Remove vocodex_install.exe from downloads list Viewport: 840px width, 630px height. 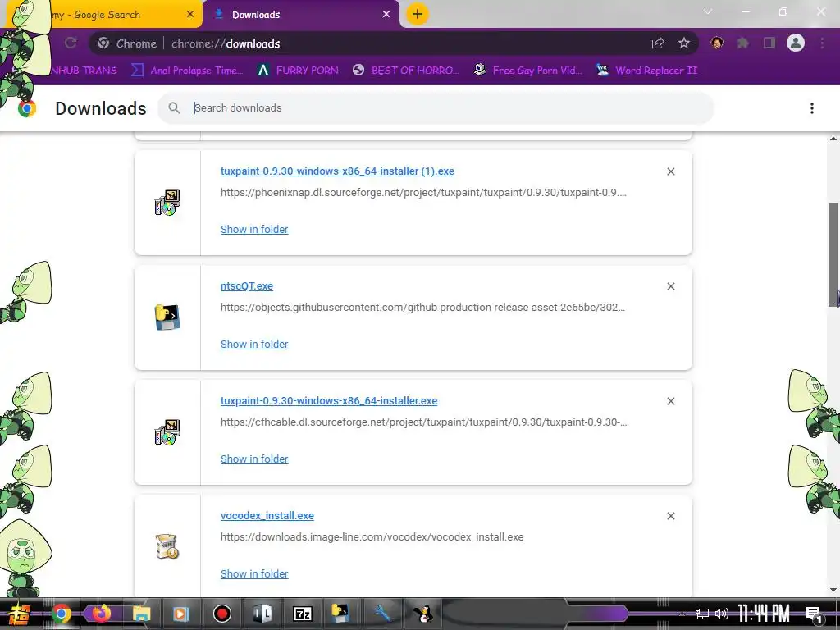(x=671, y=516)
